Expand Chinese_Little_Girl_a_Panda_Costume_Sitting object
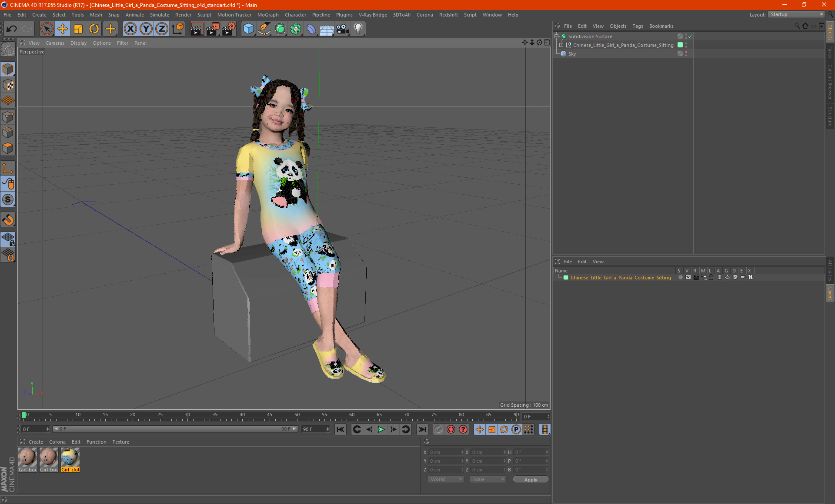Image resolution: width=835 pixels, height=504 pixels. click(561, 45)
